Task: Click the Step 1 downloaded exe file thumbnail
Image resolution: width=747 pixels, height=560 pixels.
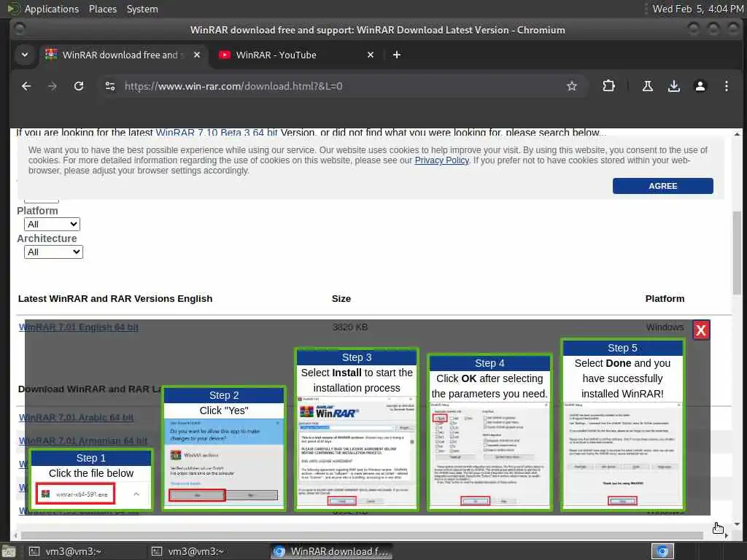Action: pos(75,494)
